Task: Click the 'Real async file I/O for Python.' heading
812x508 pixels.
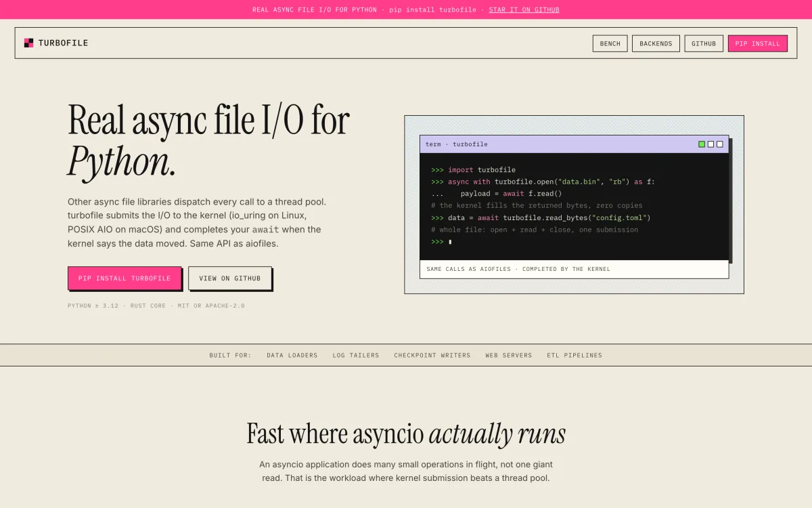Action: pos(209,142)
